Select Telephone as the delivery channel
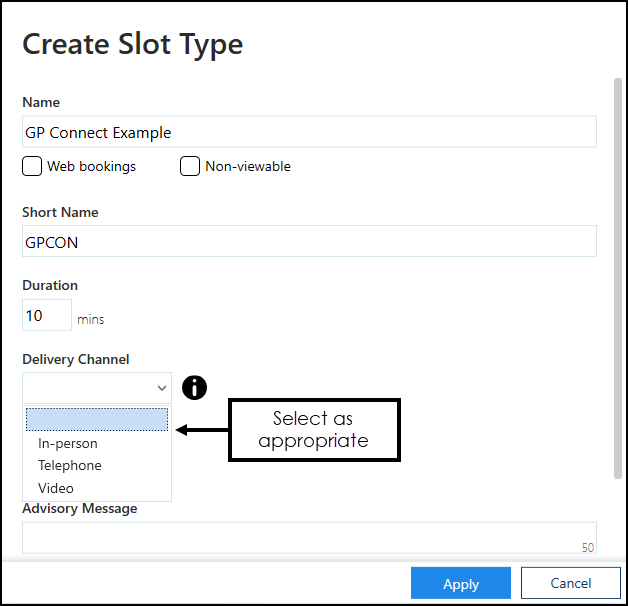 coord(70,465)
